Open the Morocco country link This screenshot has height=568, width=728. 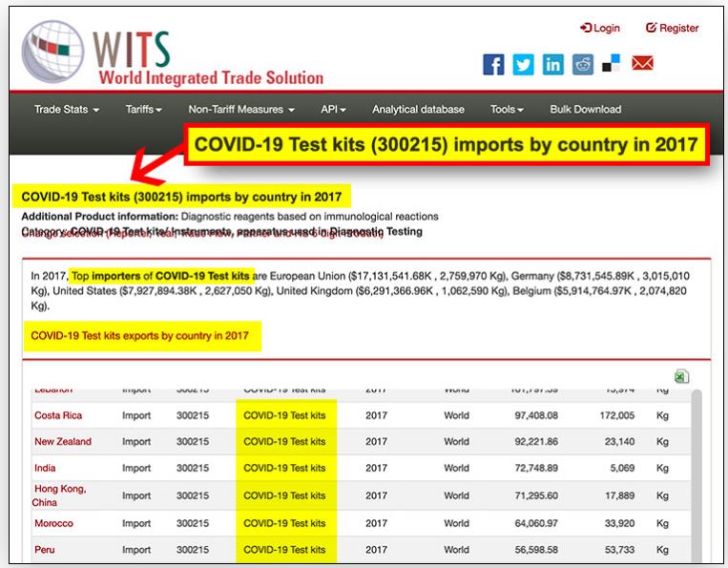tap(53, 523)
